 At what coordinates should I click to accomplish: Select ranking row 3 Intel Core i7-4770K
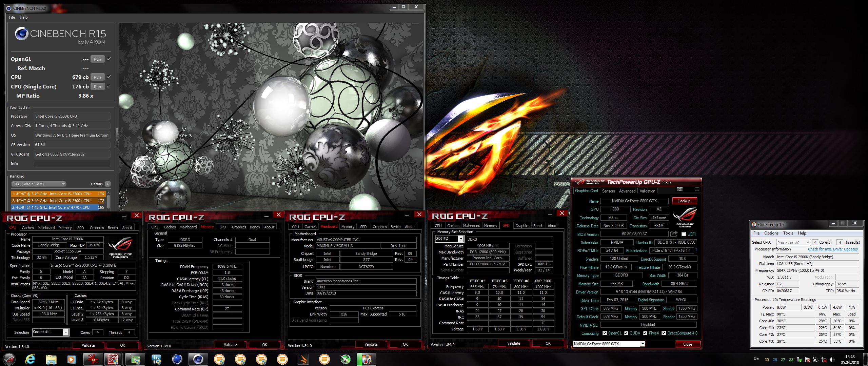click(58, 207)
